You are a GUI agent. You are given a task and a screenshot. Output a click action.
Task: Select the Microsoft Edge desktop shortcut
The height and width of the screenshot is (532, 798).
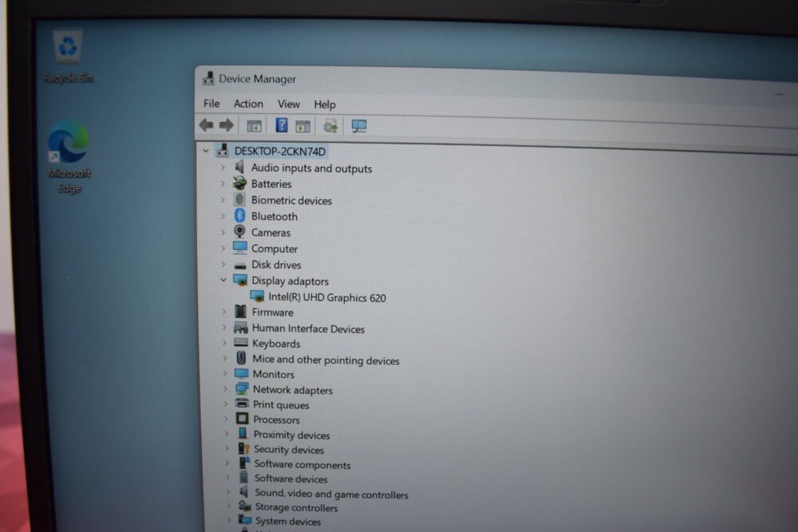point(69,156)
